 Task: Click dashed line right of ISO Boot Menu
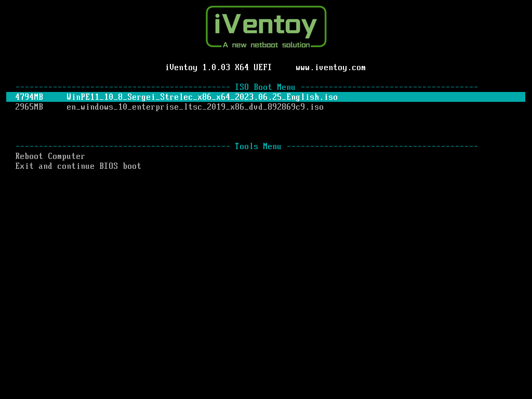pos(389,87)
